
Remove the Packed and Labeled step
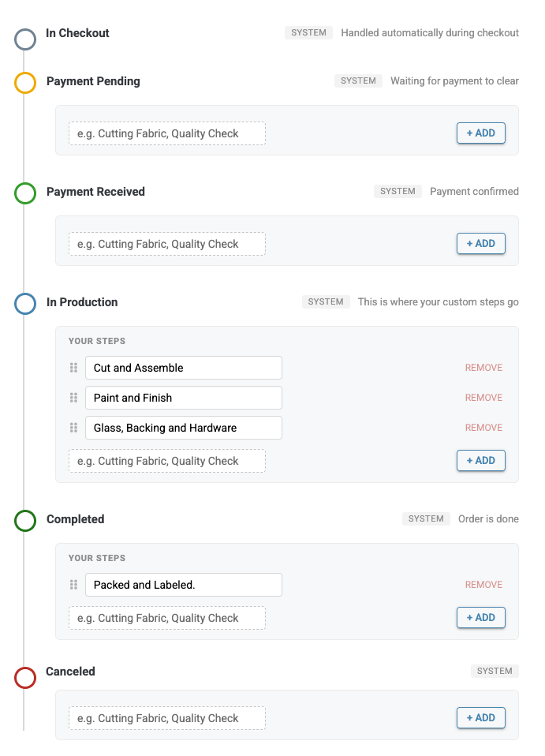click(x=483, y=584)
